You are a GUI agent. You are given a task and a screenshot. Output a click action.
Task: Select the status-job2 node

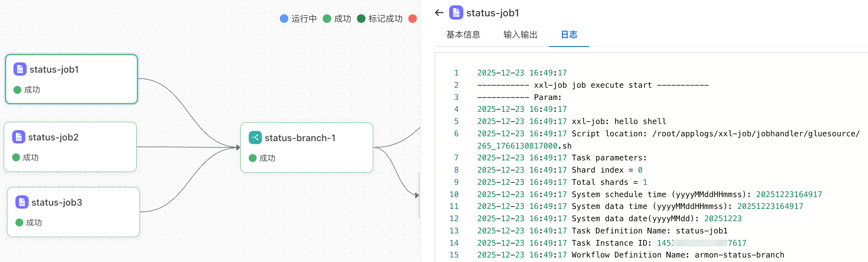[x=70, y=147]
